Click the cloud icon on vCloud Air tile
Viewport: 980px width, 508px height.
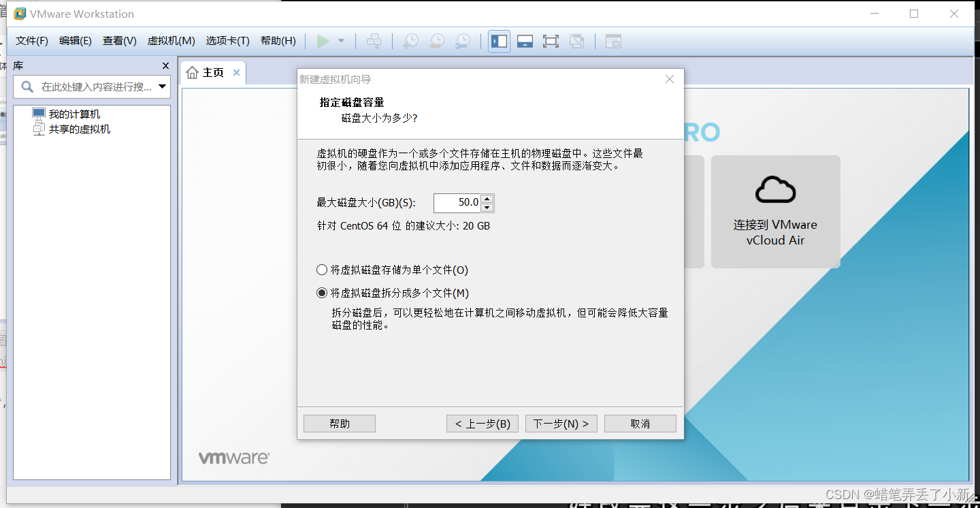tap(775, 189)
